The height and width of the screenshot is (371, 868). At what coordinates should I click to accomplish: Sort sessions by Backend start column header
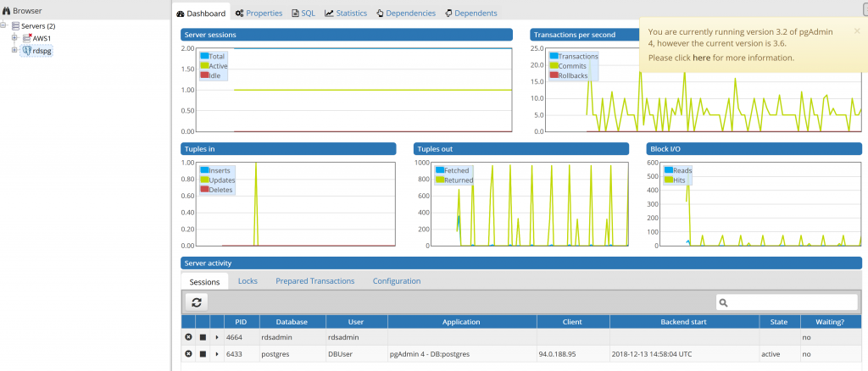[684, 322]
